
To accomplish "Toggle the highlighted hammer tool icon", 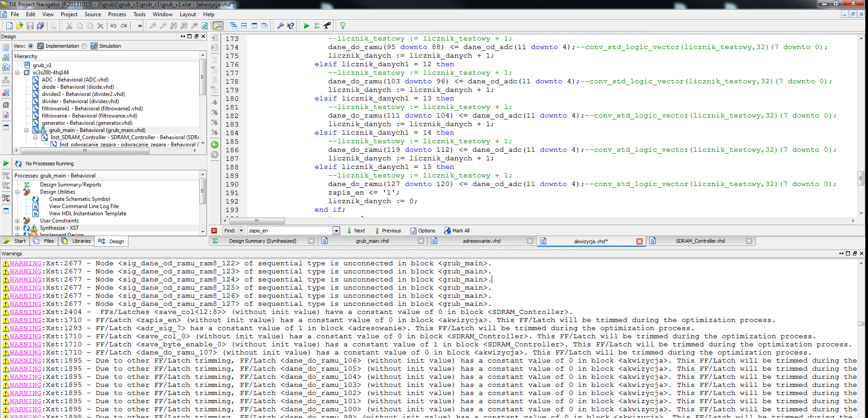I will point(218,26).
